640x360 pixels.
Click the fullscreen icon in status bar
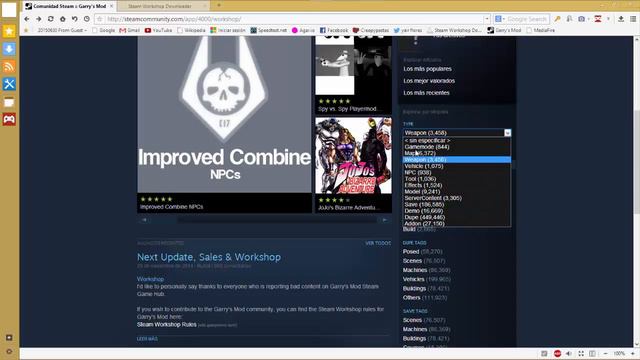pyautogui.click(x=581, y=353)
